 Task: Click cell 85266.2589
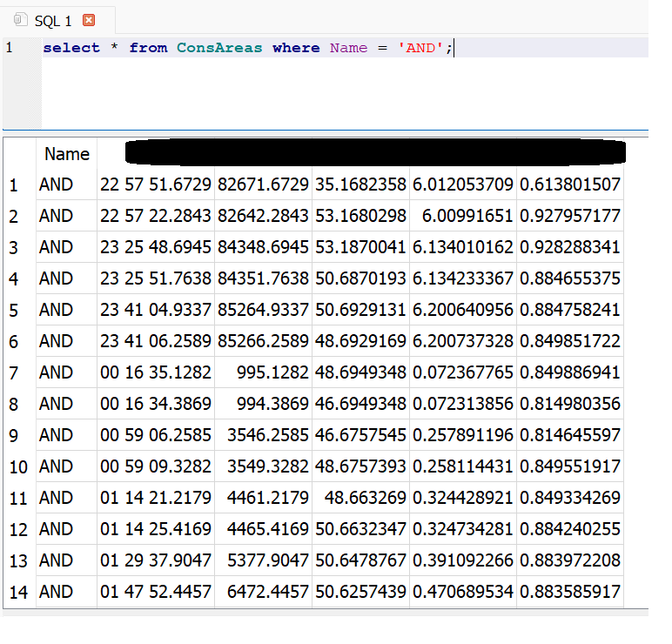coord(263,341)
